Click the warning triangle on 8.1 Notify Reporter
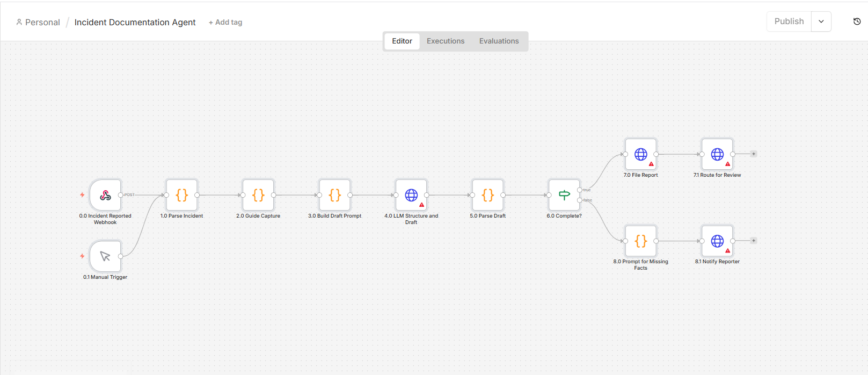This screenshot has height=375, width=868. coord(728,250)
